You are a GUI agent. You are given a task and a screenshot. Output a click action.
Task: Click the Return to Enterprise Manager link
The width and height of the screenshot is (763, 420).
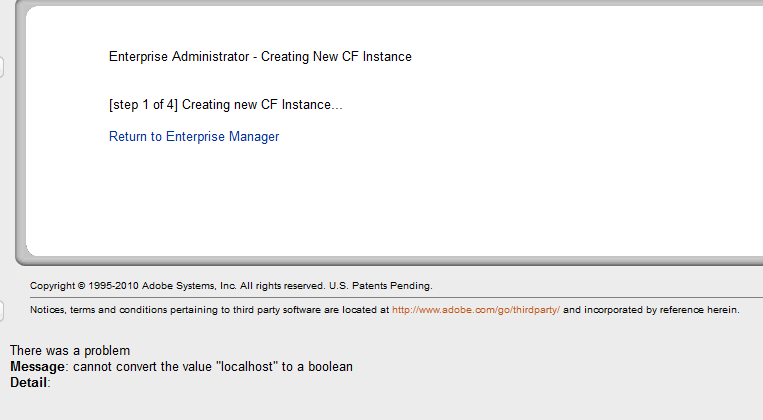click(194, 137)
